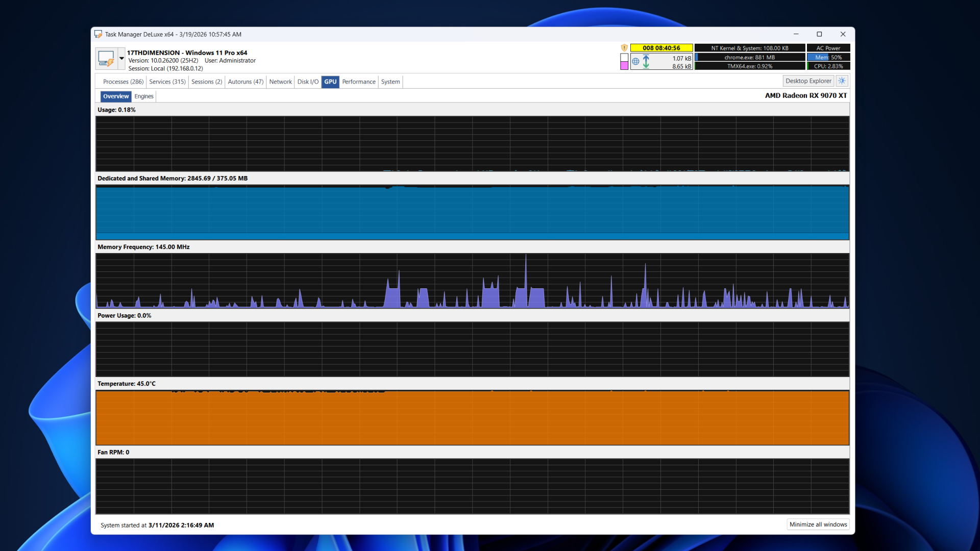Open the Disk I/O tab

coord(308,82)
